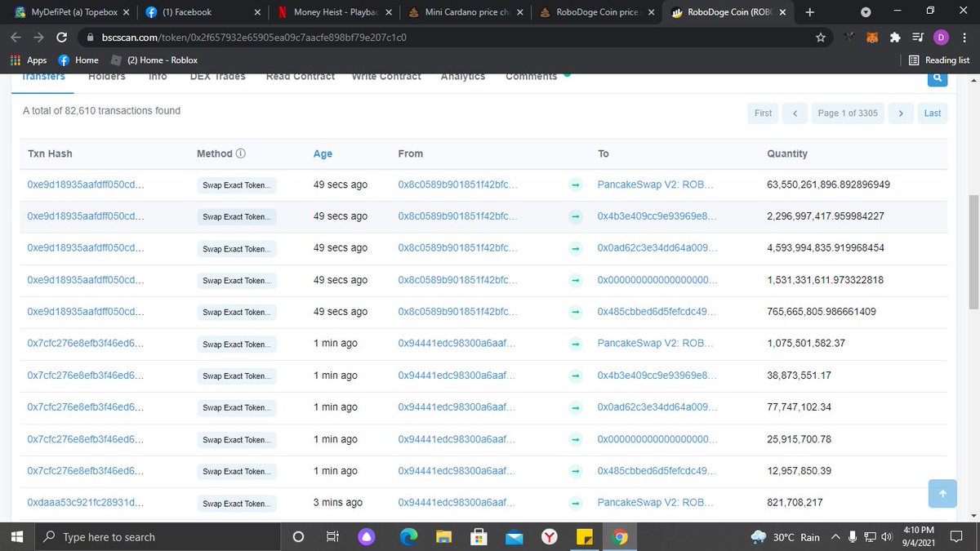Click the page vertical scrollbar thumb
This screenshot has height=551, width=980.
coord(973,251)
